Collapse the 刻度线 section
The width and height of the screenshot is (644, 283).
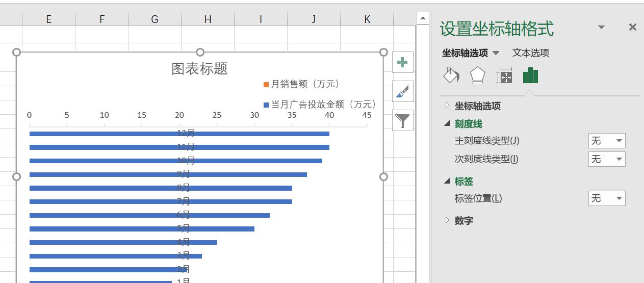(x=447, y=123)
